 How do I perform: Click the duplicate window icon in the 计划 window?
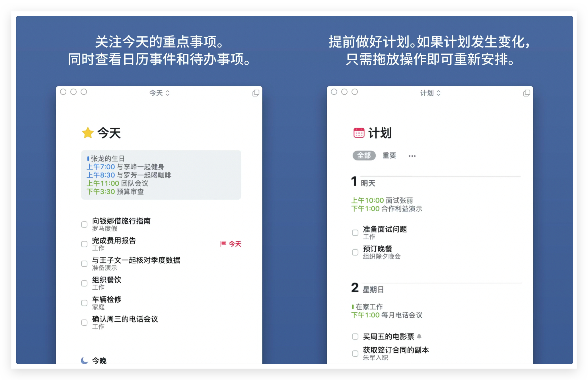point(527,93)
